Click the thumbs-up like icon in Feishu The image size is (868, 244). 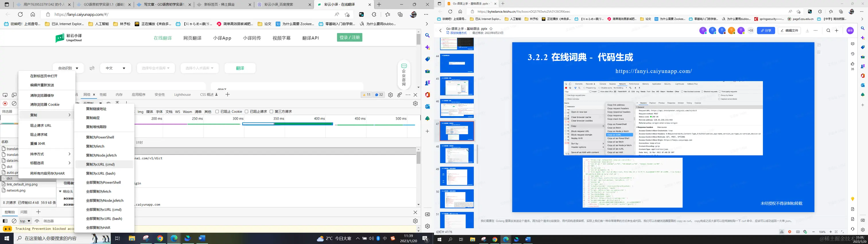pos(852,64)
